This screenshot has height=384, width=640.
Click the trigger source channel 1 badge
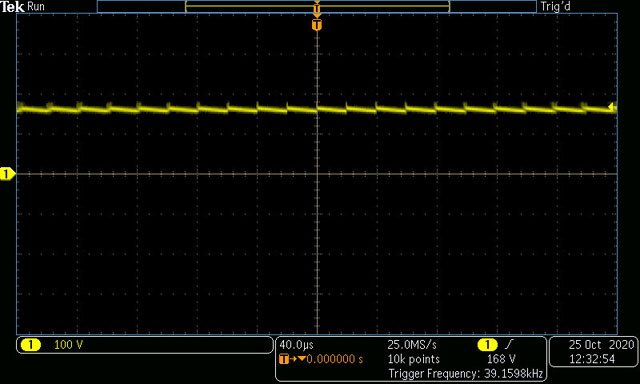487,345
